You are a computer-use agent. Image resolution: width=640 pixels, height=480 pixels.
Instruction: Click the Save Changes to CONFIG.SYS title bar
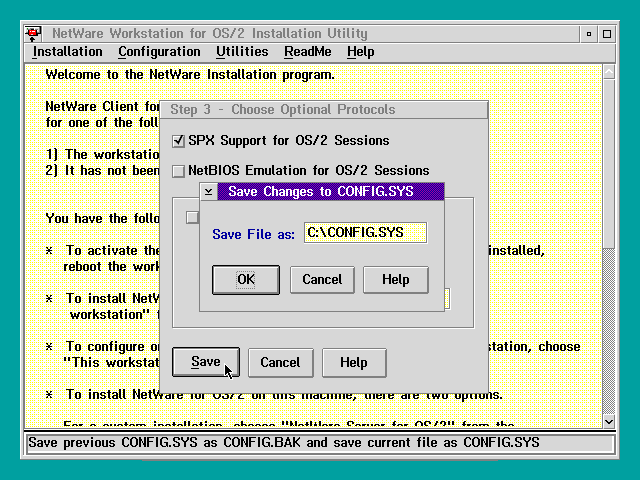click(x=331, y=191)
